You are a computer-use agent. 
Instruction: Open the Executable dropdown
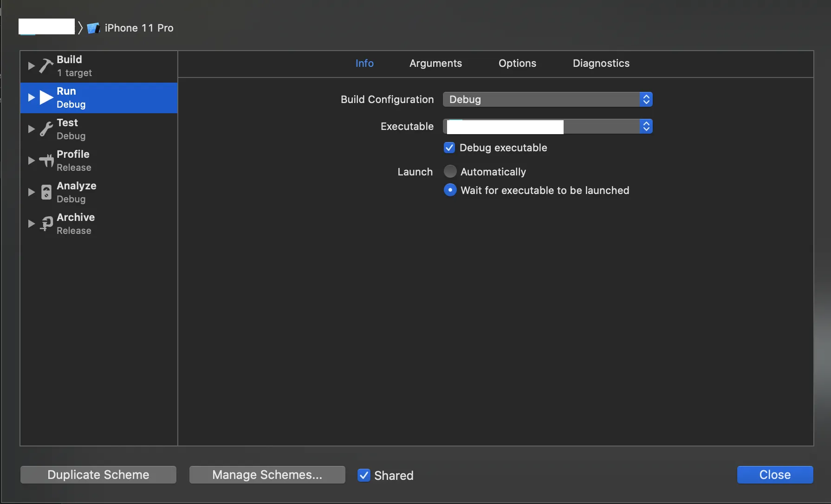coord(547,126)
